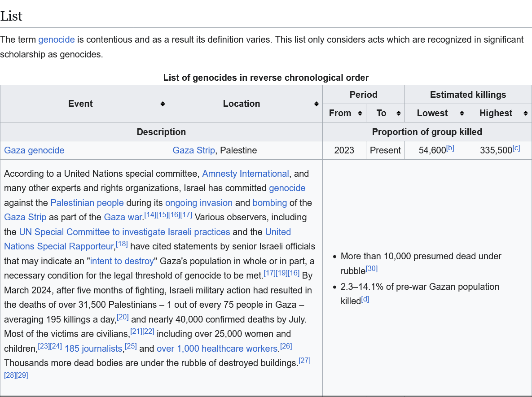Open citation [23] after children
Image resolution: width=532 pixels, height=397 pixels.
pos(44,346)
